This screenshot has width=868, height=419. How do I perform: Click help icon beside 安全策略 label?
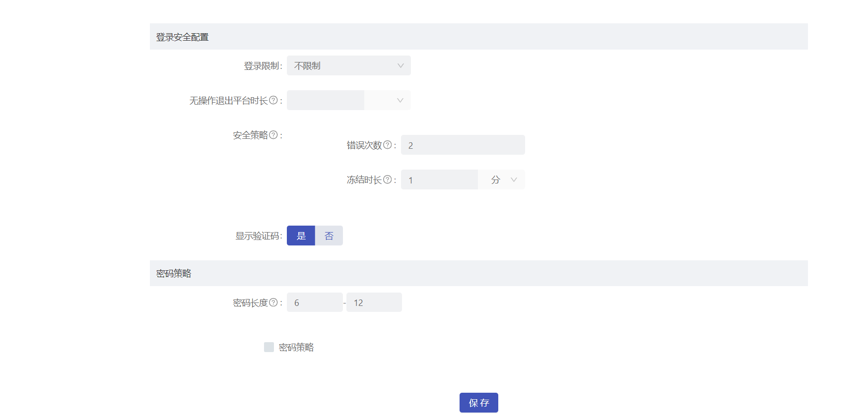point(273,135)
